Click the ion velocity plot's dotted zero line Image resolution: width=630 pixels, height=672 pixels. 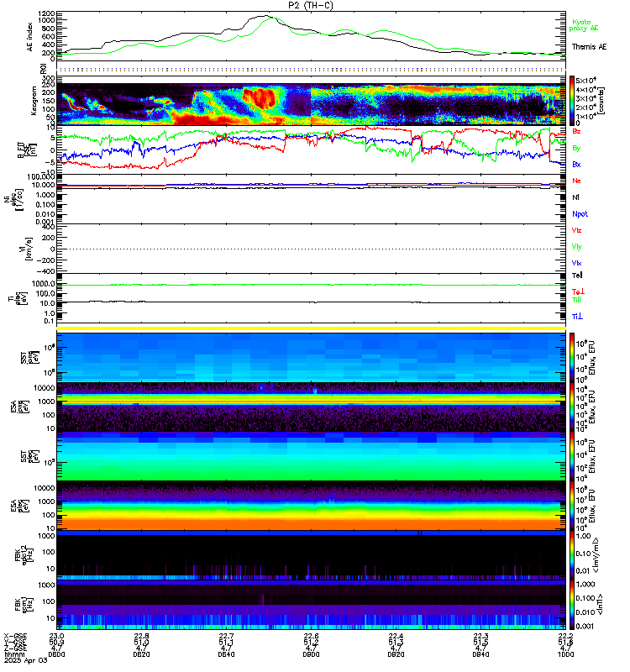(311, 249)
